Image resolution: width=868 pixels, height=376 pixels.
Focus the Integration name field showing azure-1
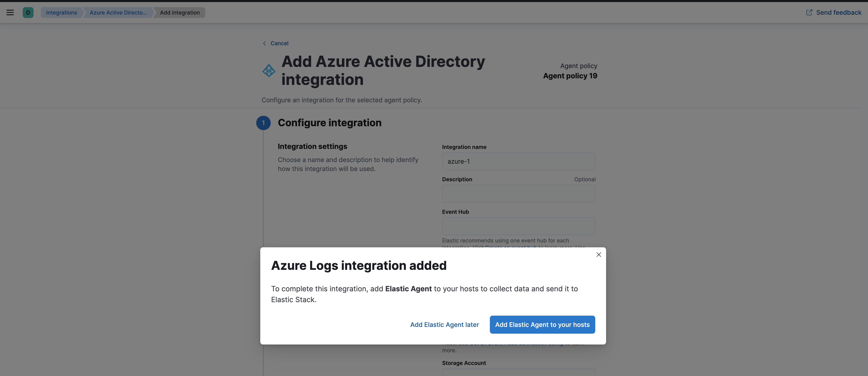[x=518, y=161]
